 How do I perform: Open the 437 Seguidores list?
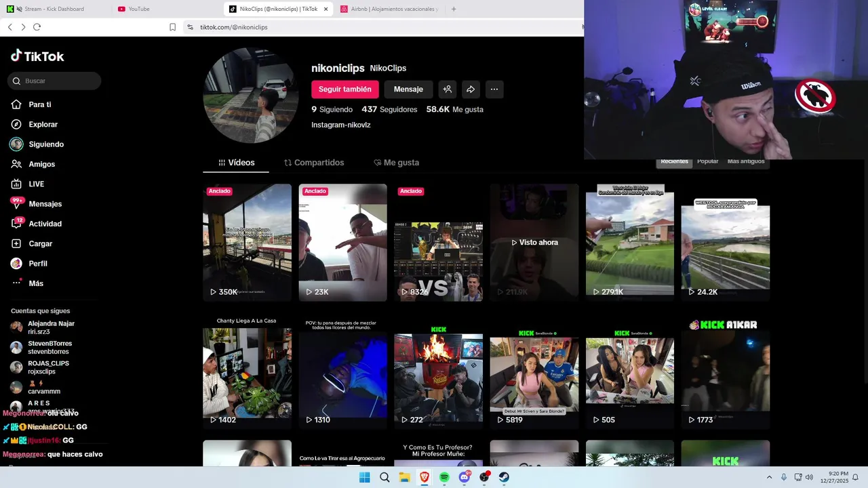click(x=389, y=109)
